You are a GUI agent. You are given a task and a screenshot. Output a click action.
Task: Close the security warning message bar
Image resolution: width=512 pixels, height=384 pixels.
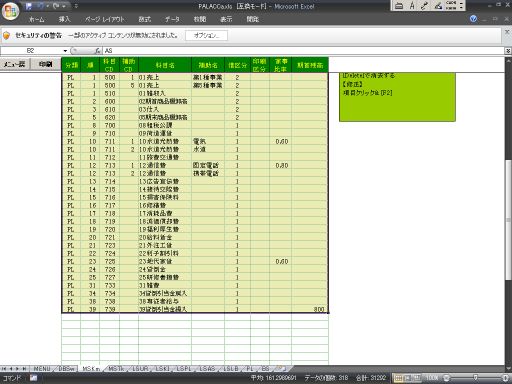[507, 32]
